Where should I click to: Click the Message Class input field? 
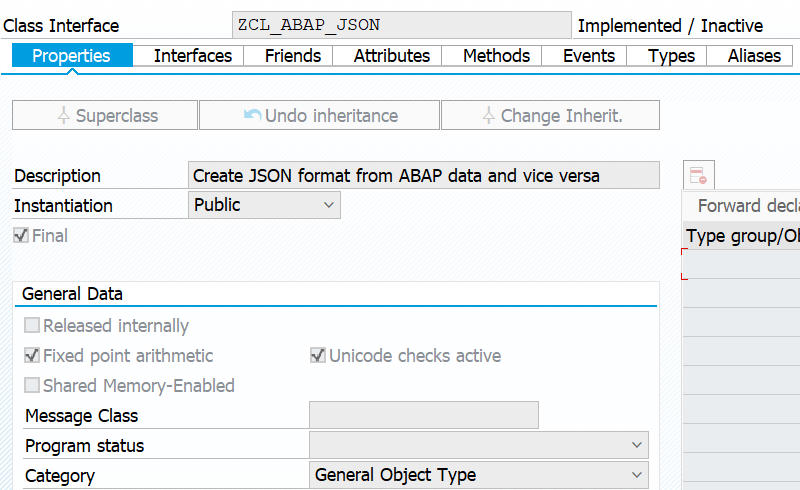423,415
